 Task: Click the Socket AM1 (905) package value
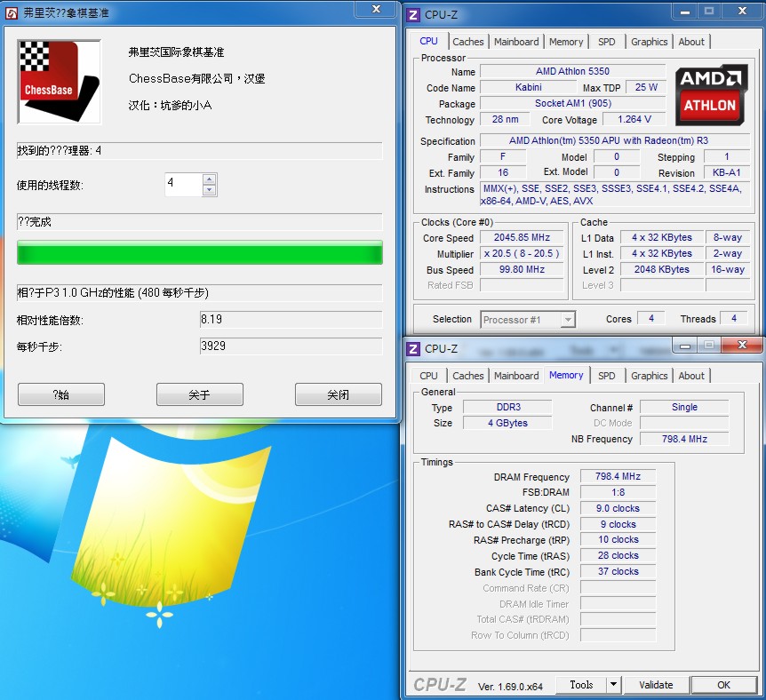coord(572,104)
